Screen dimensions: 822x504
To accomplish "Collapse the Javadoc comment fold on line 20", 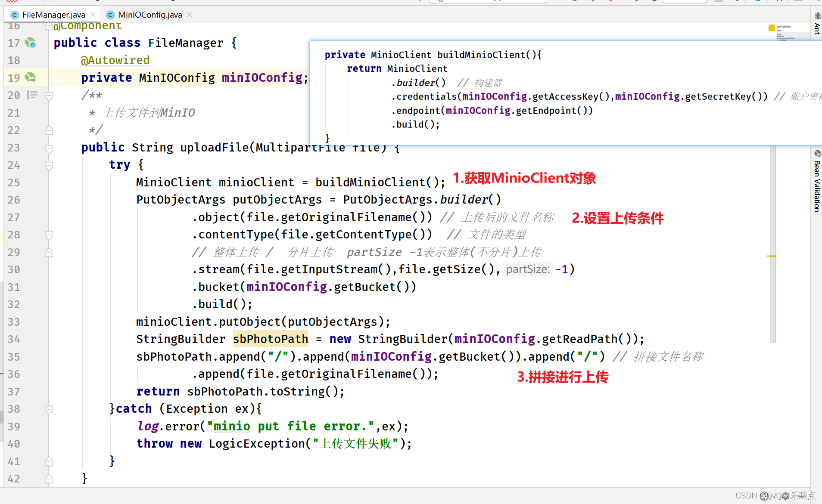I will point(49,96).
